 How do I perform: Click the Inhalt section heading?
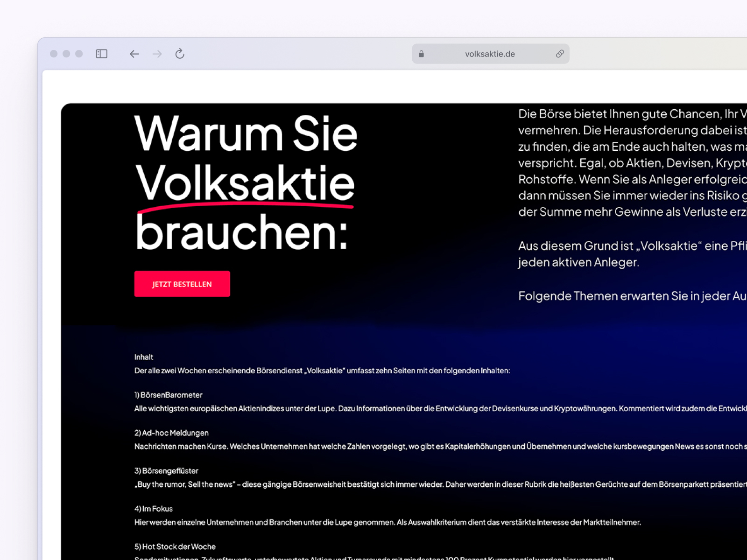click(144, 357)
